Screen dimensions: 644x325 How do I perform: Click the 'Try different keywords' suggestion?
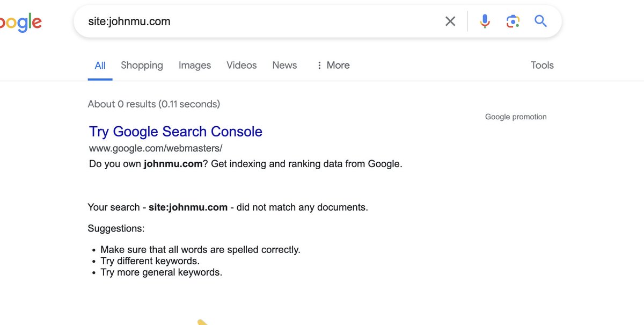(x=150, y=261)
